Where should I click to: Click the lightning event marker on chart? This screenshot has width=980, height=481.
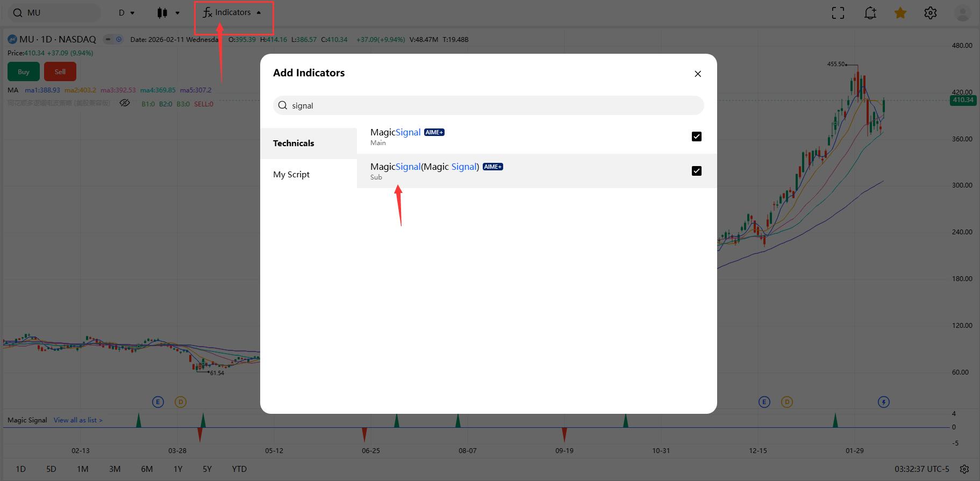[883, 401]
